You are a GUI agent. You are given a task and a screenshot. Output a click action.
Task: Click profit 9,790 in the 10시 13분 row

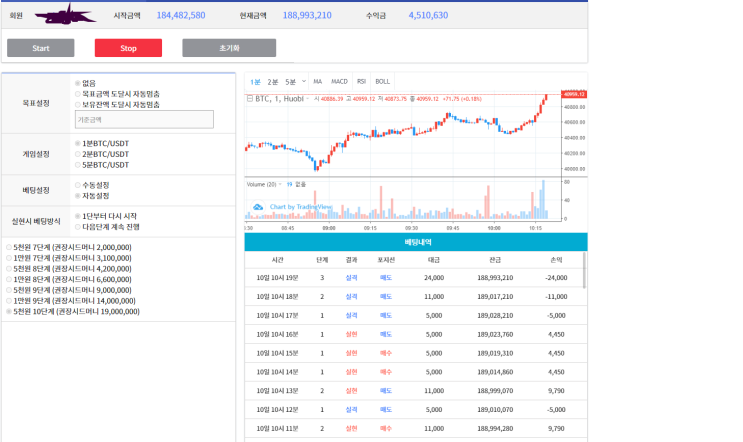point(556,391)
